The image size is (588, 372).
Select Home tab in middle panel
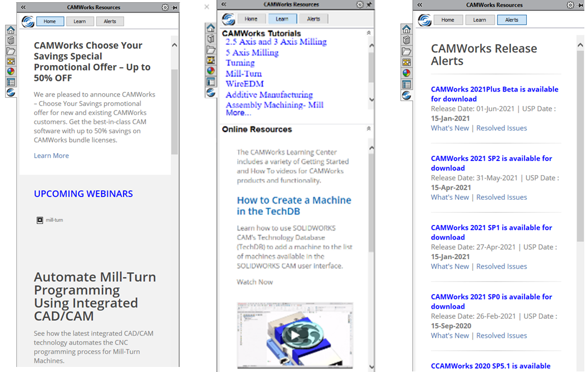click(x=251, y=19)
